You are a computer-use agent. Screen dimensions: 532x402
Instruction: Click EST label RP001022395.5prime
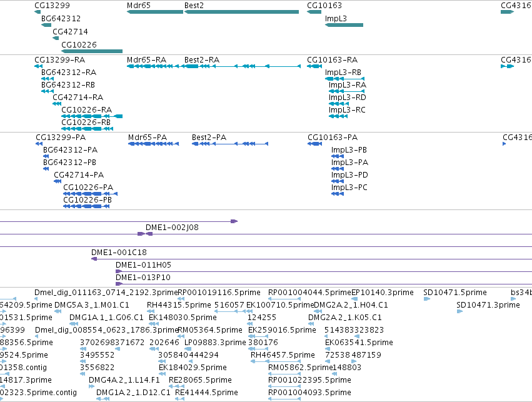[x=309, y=381]
